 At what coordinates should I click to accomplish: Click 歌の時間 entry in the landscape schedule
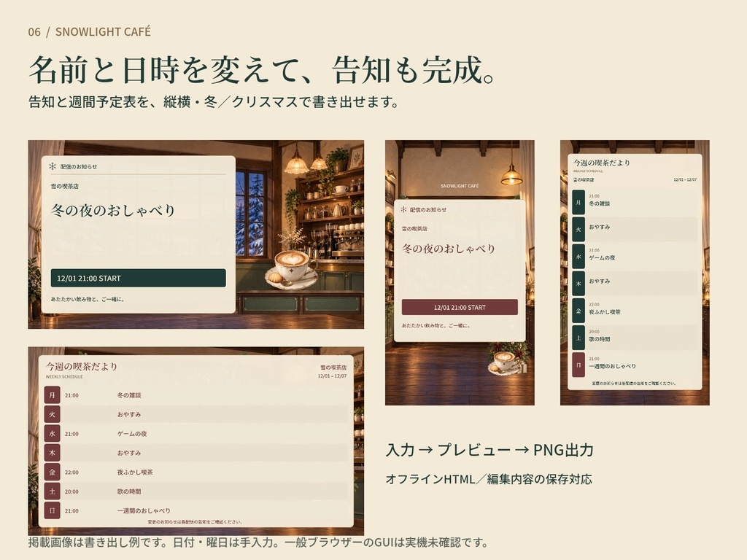129,491
